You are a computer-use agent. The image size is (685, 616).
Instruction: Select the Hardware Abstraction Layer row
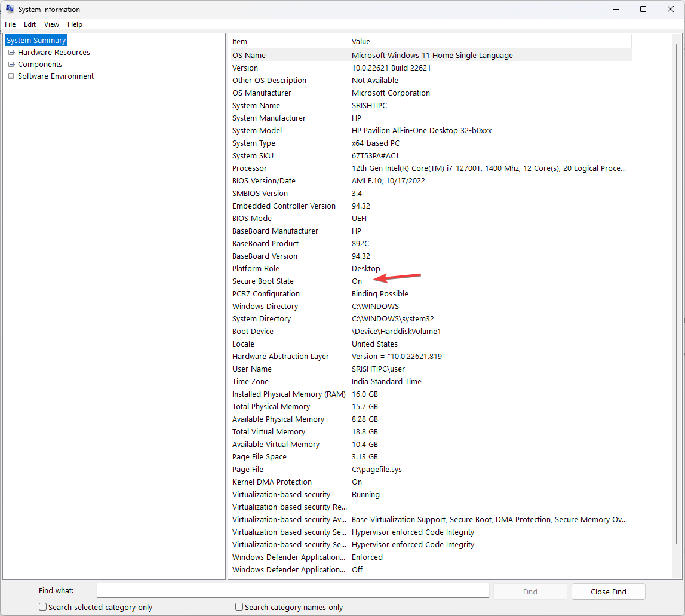click(x=431, y=356)
